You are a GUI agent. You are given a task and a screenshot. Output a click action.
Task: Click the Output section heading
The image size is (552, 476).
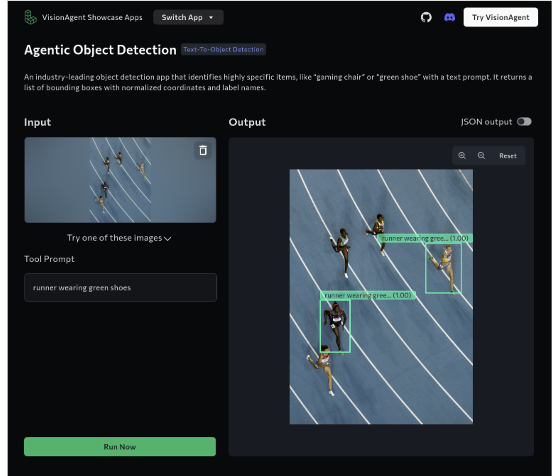247,122
